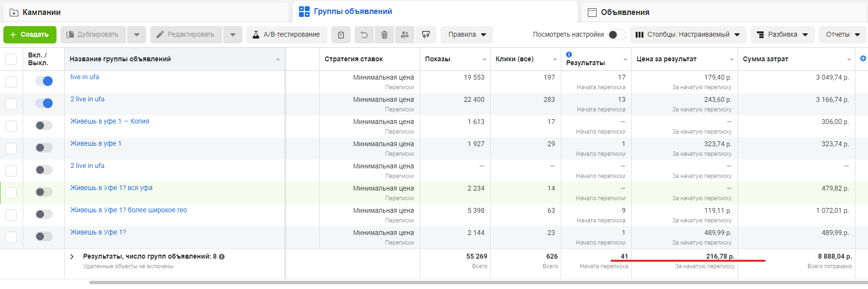Click the info icon beside group count summary
The height and width of the screenshot is (289, 868).
coord(222,257)
